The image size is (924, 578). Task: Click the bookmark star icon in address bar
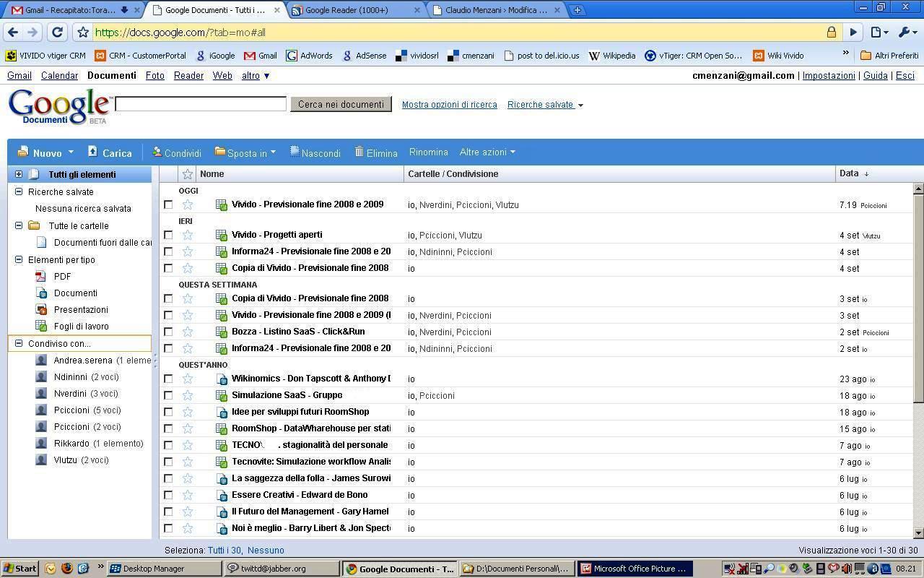coord(83,32)
